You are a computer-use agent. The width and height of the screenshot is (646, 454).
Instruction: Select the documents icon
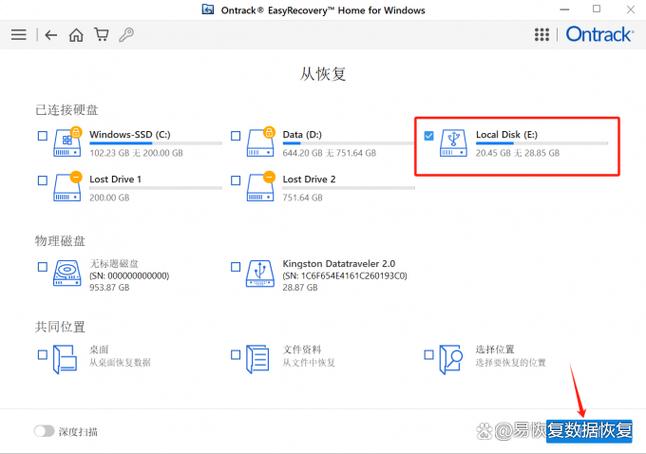coord(258,359)
